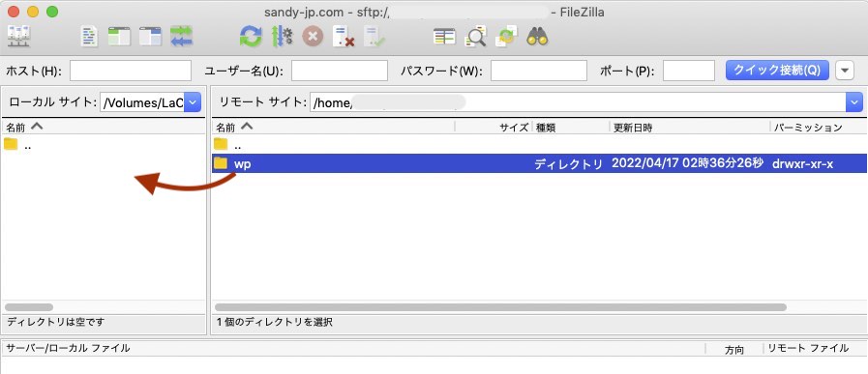
Task: Sort remote list by 更新日時 column
Action: point(690,128)
